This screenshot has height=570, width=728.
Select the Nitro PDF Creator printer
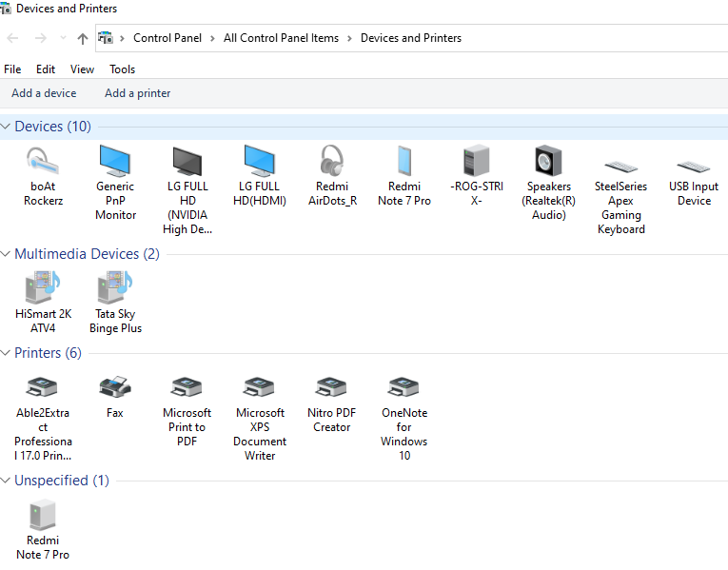pyautogui.click(x=332, y=387)
